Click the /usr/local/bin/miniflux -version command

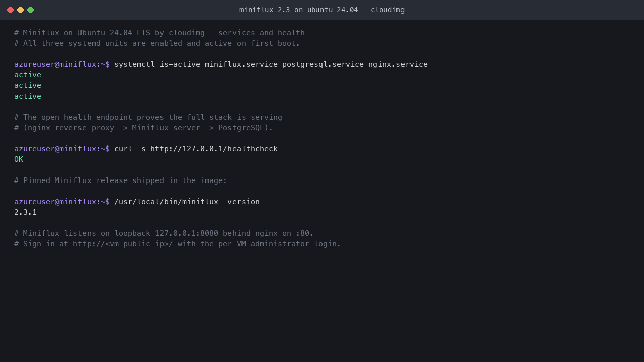coord(187,202)
